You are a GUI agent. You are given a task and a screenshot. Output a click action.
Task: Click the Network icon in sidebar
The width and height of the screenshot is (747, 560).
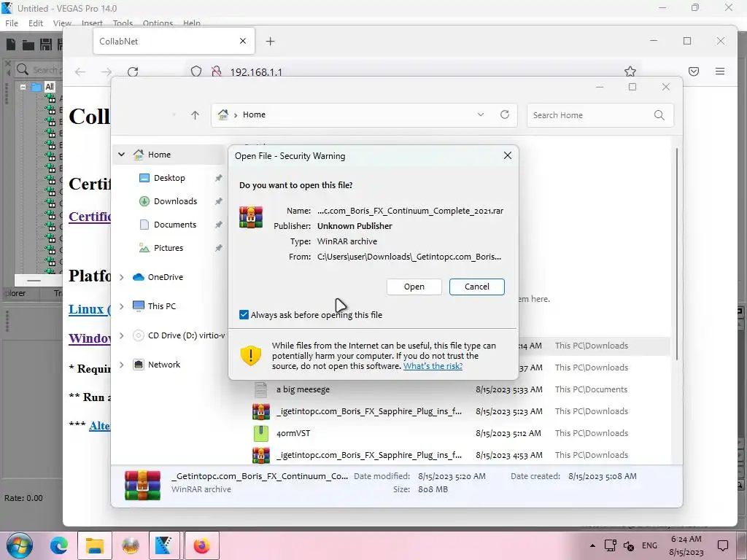[138, 365]
